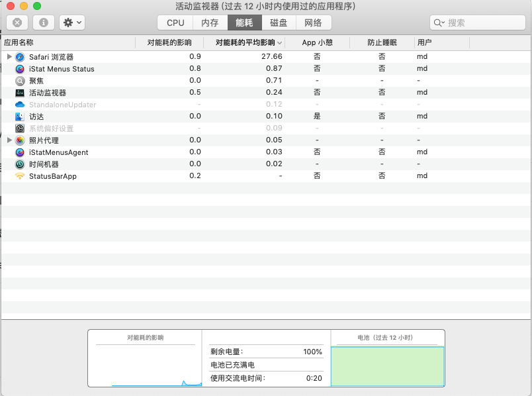This screenshot has width=532, height=396.
Task: Open the gear action dropdown menu
Action: point(71,23)
